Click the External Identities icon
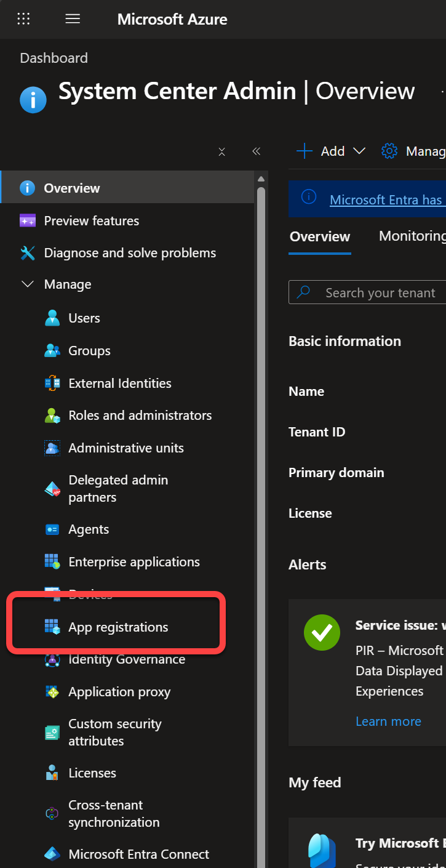Viewport: 446px width, 868px height. pyautogui.click(x=52, y=384)
